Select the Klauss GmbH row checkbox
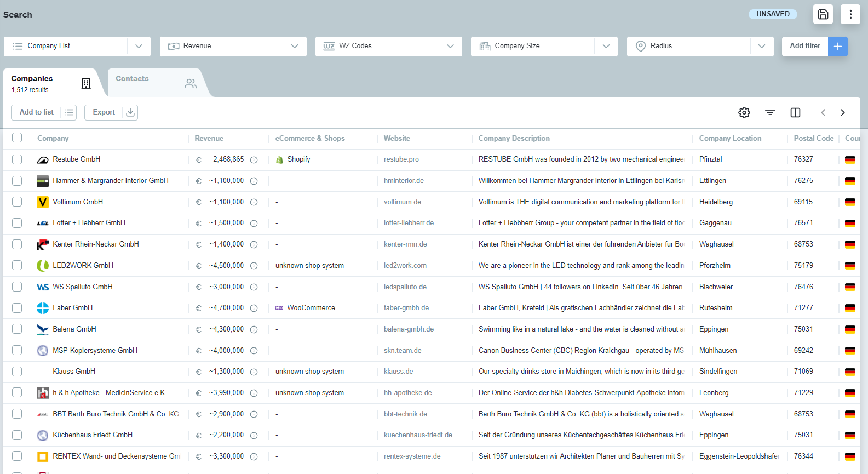Image resolution: width=868 pixels, height=474 pixels. click(17, 372)
